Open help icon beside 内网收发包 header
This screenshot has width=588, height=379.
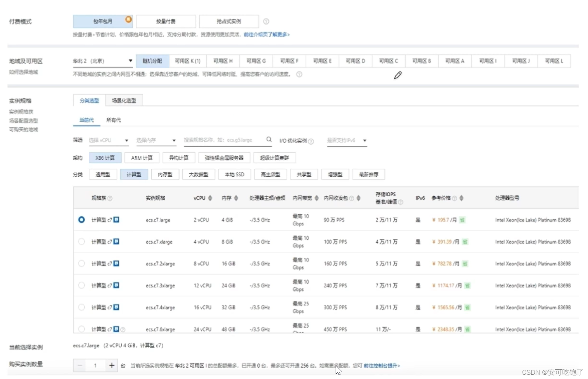351,198
